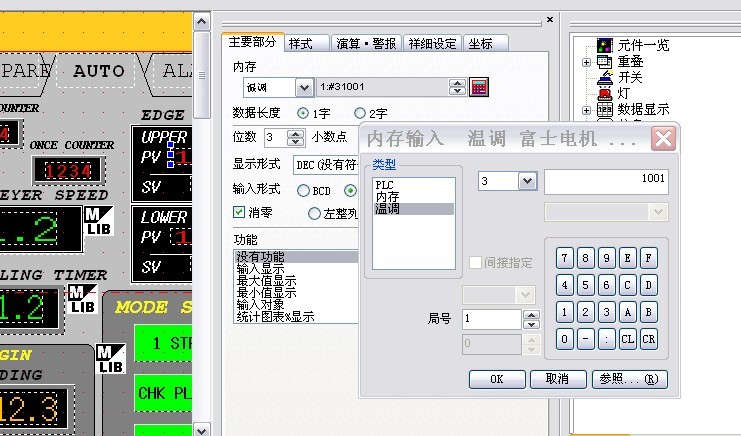741x436 pixels.
Task: Select 2字 data length radio button
Action: (360, 113)
